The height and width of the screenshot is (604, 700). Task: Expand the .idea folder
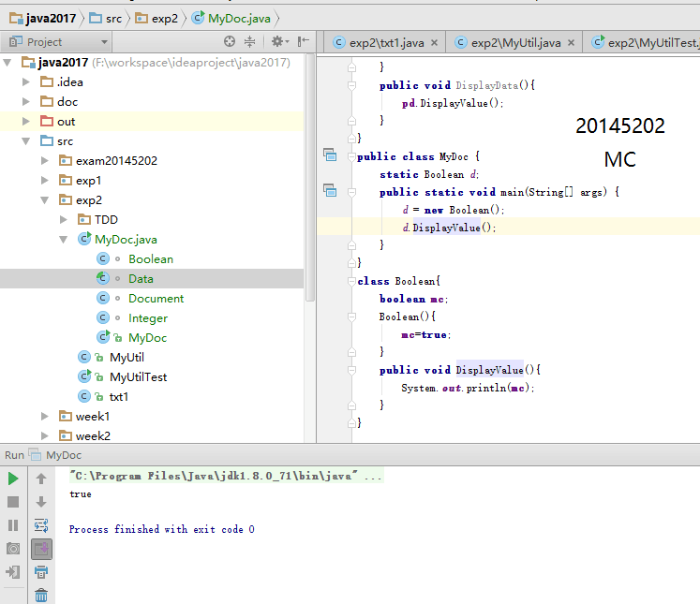coord(26,82)
